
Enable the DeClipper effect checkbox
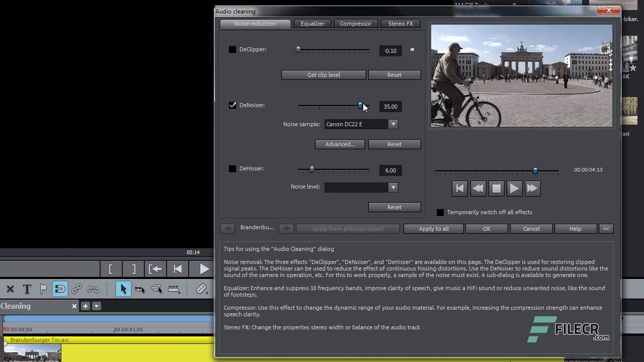point(232,49)
